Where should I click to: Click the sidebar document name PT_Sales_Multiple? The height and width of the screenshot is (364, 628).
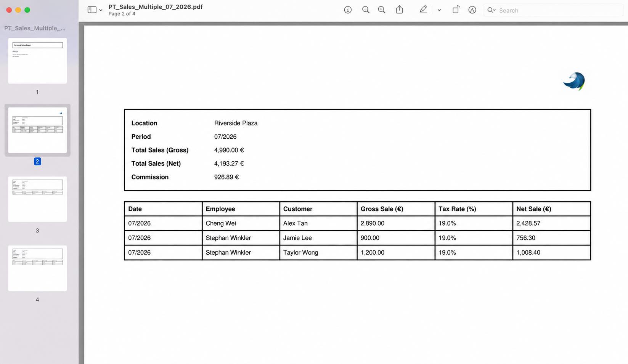click(x=35, y=28)
